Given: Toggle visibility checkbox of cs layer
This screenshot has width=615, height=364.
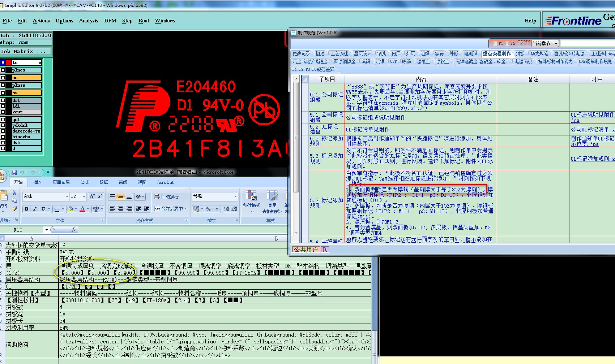Looking at the screenshot, I should point(3,78).
